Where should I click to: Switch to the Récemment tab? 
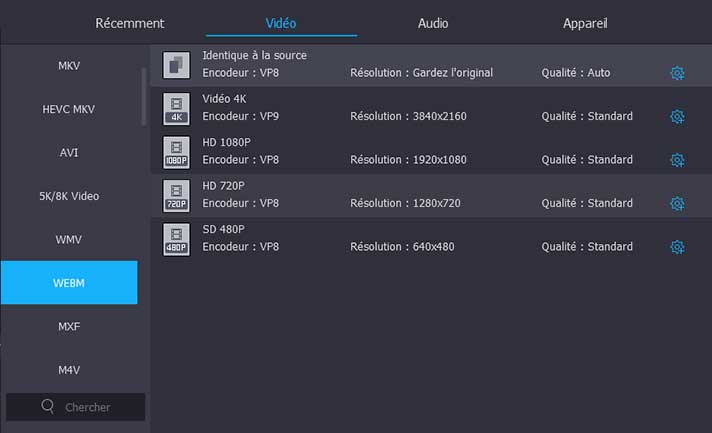130,23
